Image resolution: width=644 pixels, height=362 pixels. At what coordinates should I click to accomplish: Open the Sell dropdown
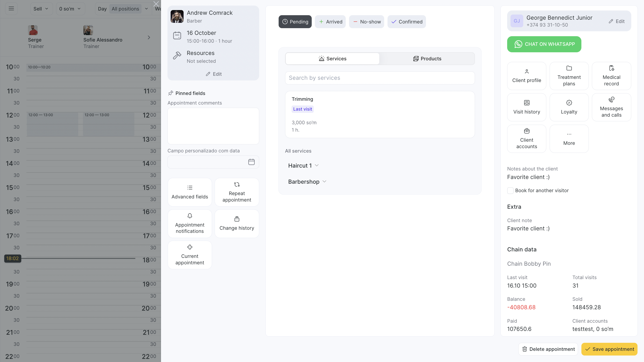coord(41,9)
